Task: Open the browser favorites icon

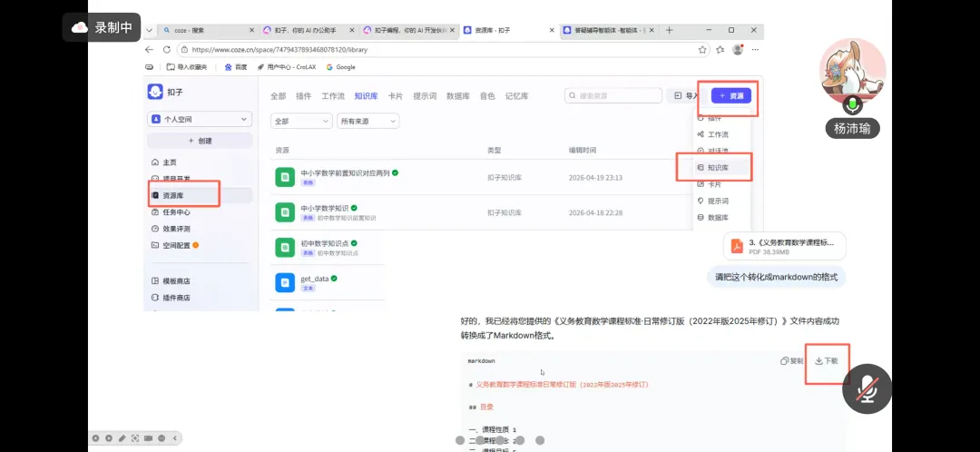Action: click(x=720, y=49)
